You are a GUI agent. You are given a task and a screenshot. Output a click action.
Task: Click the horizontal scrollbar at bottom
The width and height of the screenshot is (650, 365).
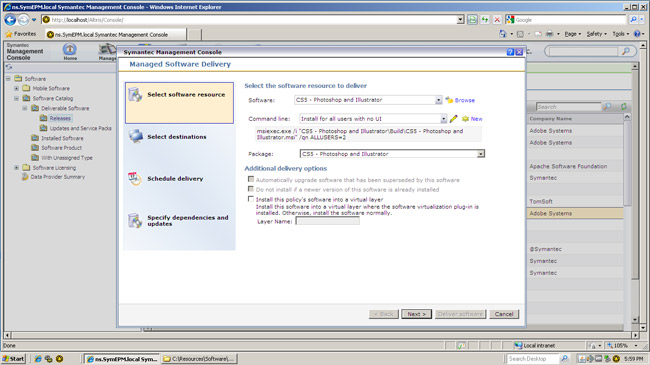pos(321,335)
